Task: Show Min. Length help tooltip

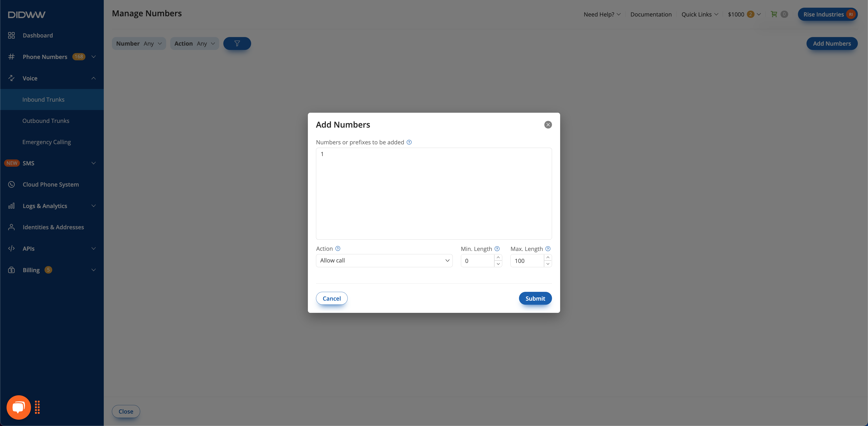Action: point(497,249)
